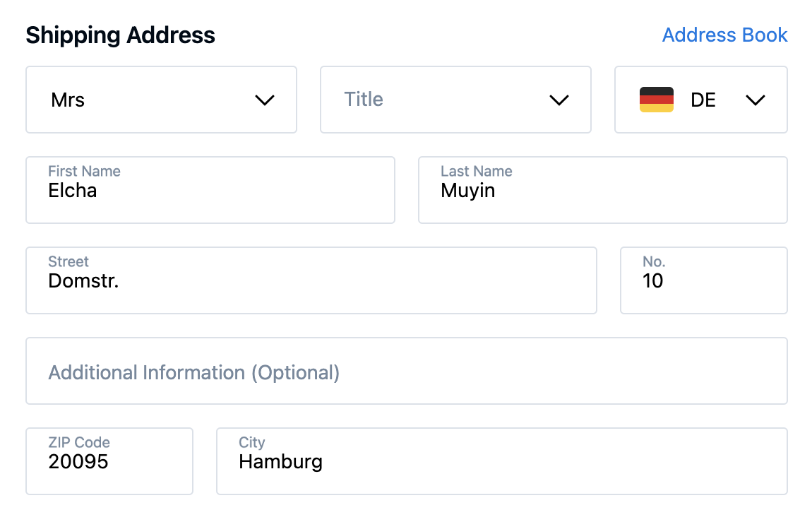Select the City field containing Hamburg

[501, 462]
